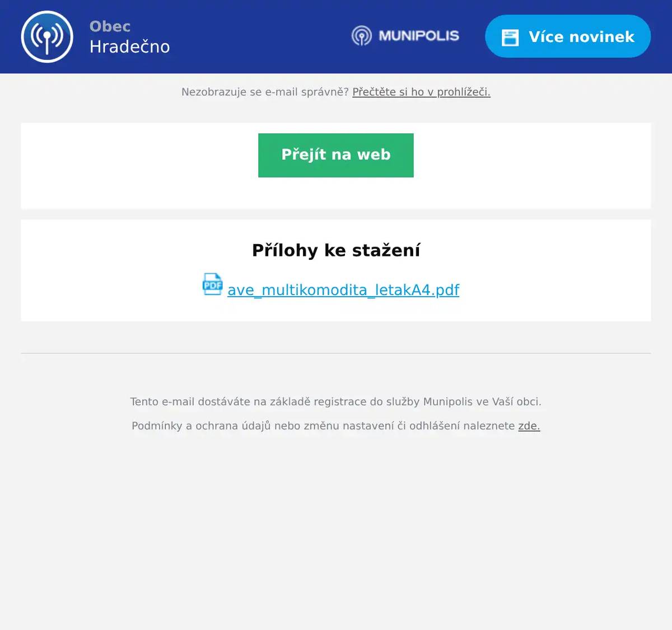Image resolution: width=672 pixels, height=630 pixels.
Task: Click the white panel beside Přejít na web
Action: (532, 166)
